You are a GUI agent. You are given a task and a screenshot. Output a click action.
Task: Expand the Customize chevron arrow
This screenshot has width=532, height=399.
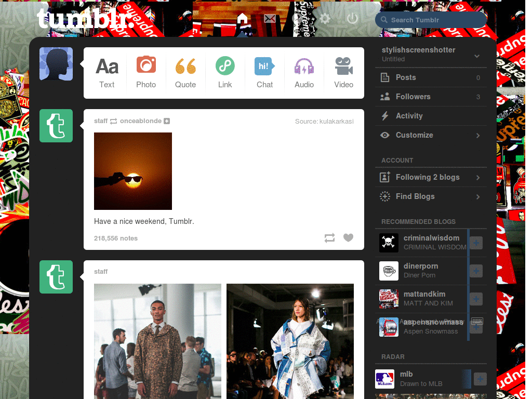pyautogui.click(x=478, y=136)
